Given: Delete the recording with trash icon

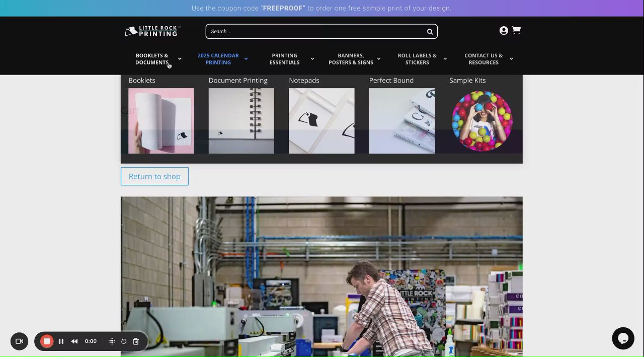Looking at the screenshot, I should [136, 341].
